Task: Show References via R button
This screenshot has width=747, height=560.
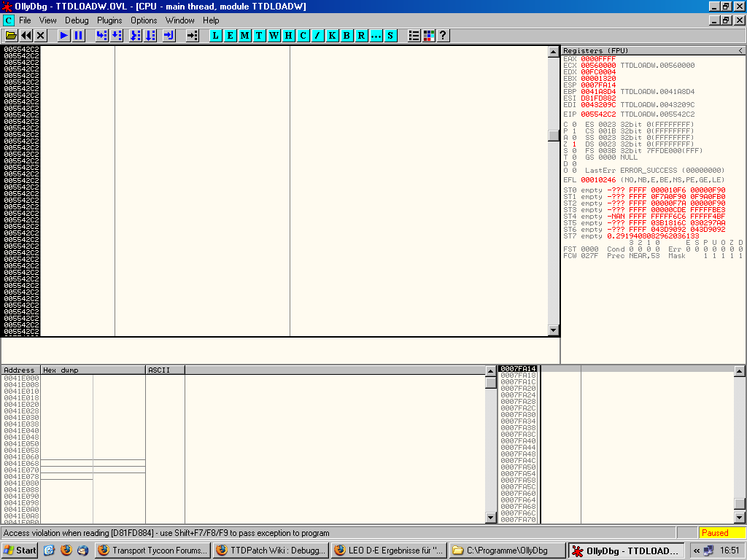Action: click(x=362, y=36)
